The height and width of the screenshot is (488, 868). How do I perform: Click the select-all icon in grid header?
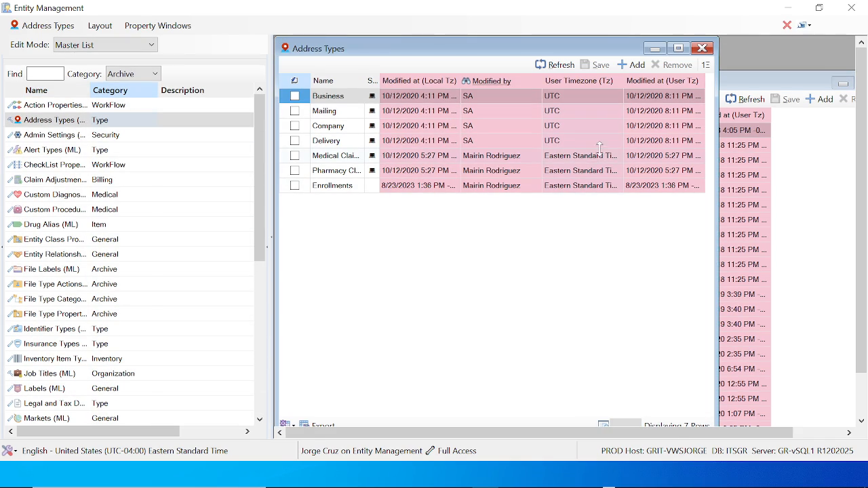(x=294, y=81)
